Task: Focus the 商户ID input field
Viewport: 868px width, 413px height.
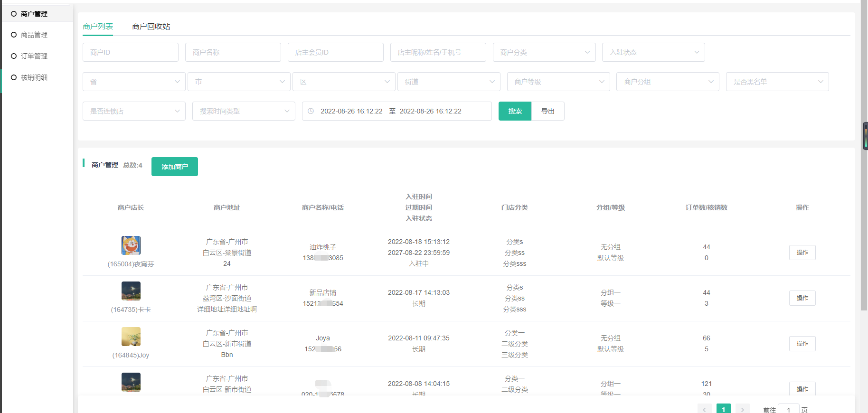Action: coord(131,52)
